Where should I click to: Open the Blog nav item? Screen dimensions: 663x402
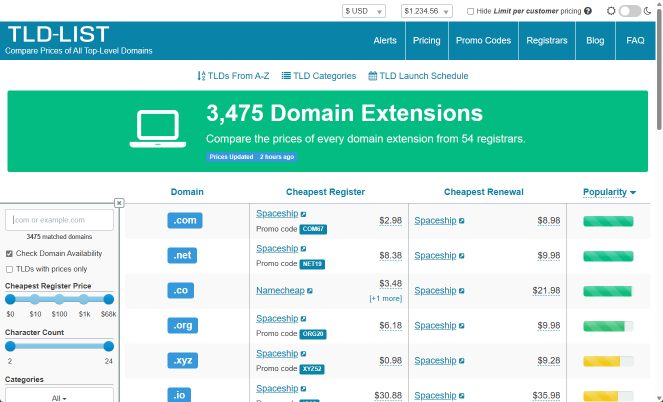(595, 41)
